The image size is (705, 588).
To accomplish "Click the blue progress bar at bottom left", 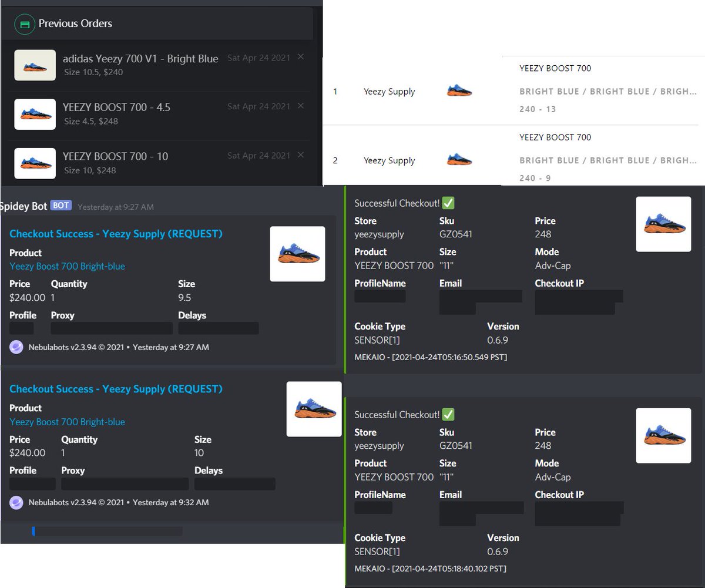I will click(33, 532).
